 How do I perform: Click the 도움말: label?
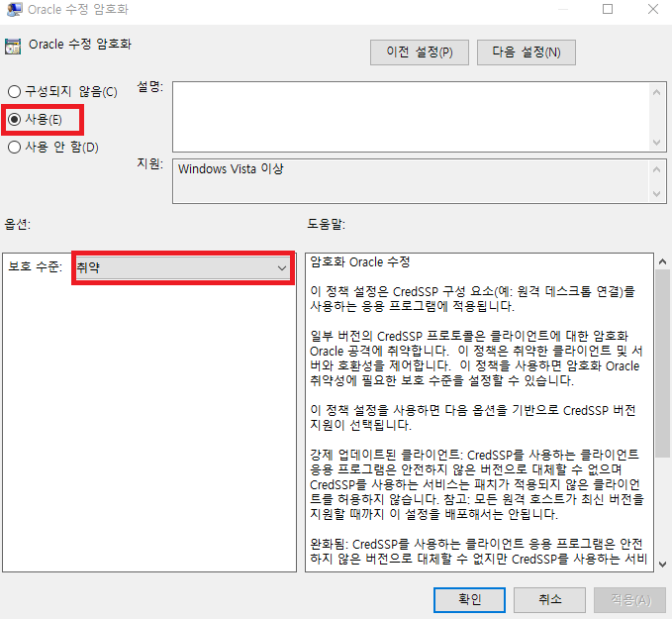tap(326, 224)
